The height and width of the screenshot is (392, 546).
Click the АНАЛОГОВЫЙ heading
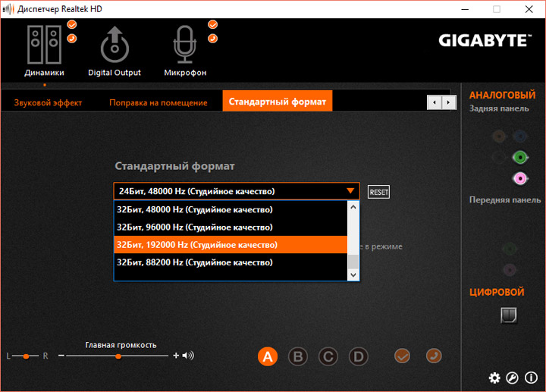(x=502, y=95)
